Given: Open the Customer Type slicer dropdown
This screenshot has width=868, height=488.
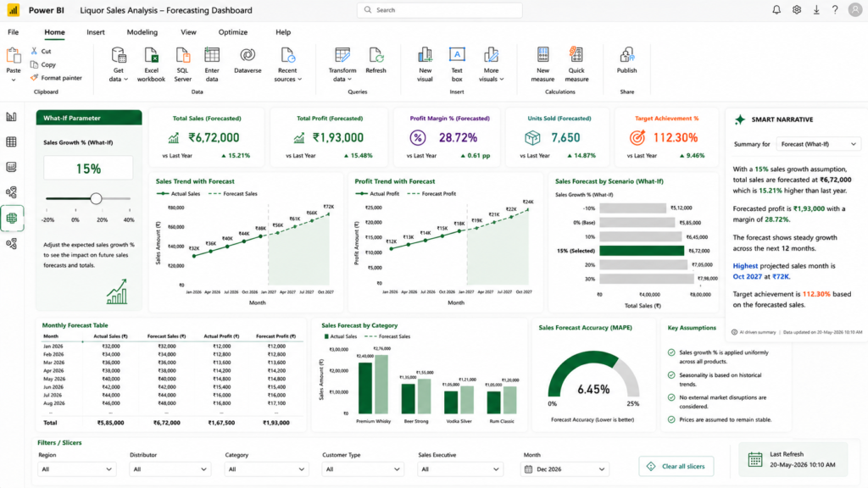Looking at the screenshot, I should pos(363,469).
